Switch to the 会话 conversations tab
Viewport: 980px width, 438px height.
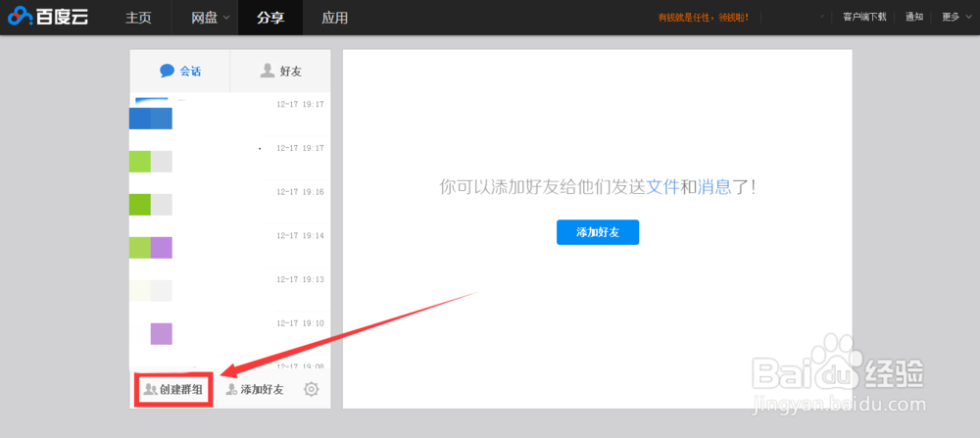[x=180, y=71]
